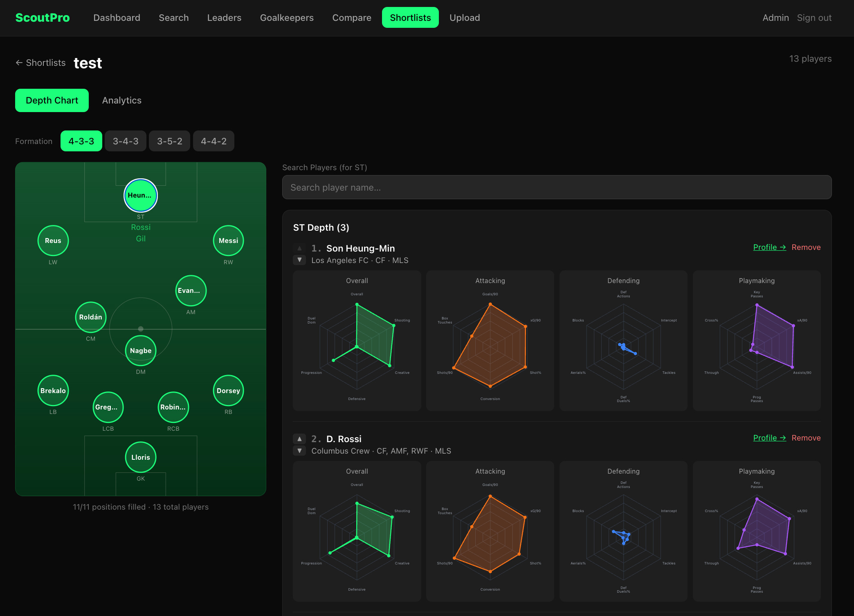Switch to the Analytics tab
854x616 pixels.
pyautogui.click(x=121, y=100)
